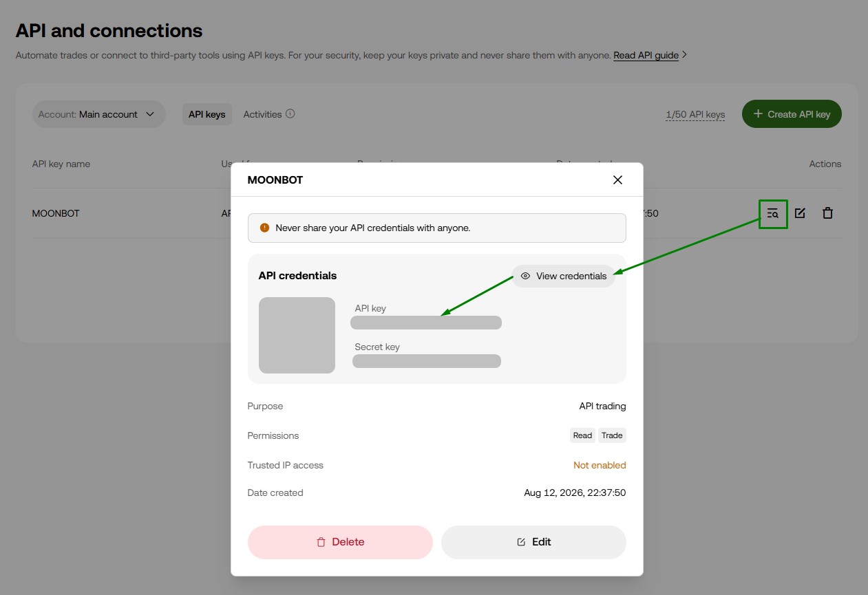Select the API keys tab

click(x=207, y=114)
